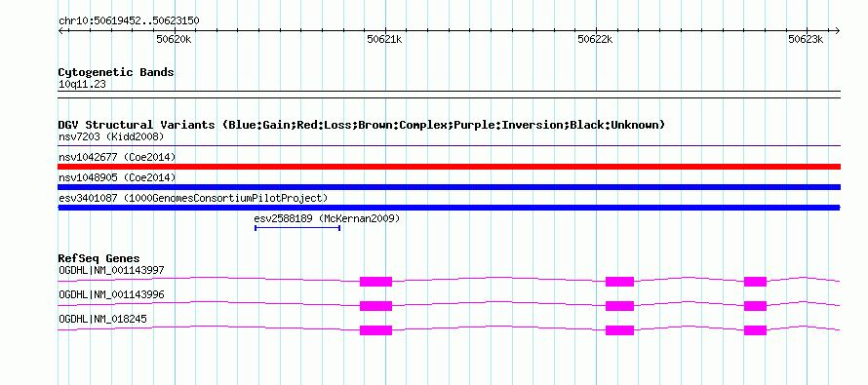Click last exon of NM_001143997 near 50623k
The width and height of the screenshot is (868, 385).
coord(755,282)
